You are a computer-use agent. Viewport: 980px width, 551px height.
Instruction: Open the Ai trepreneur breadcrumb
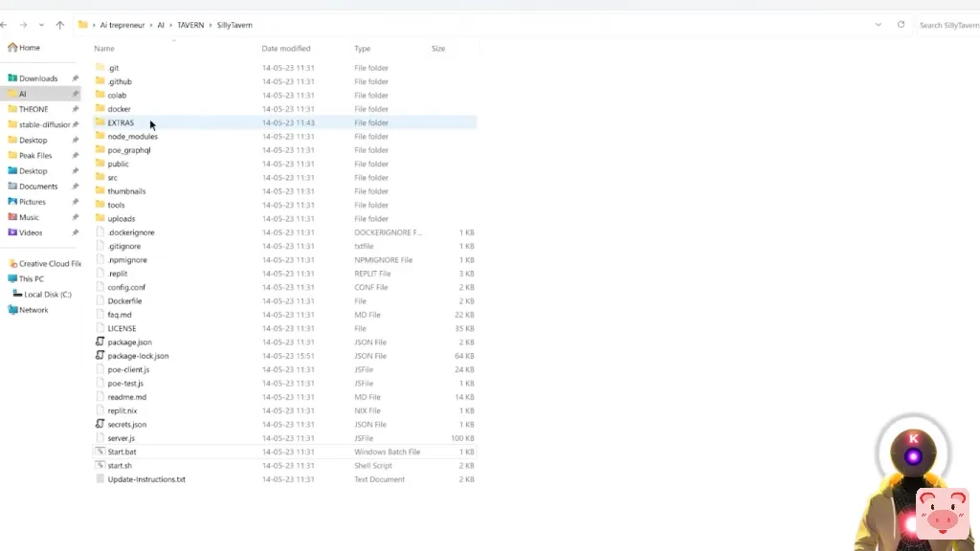[x=122, y=25]
